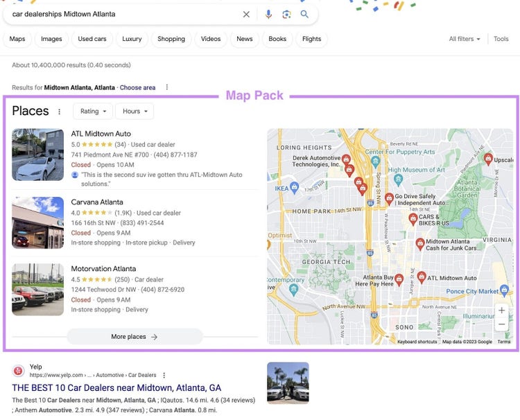Click the IKEA map marker

294,187
